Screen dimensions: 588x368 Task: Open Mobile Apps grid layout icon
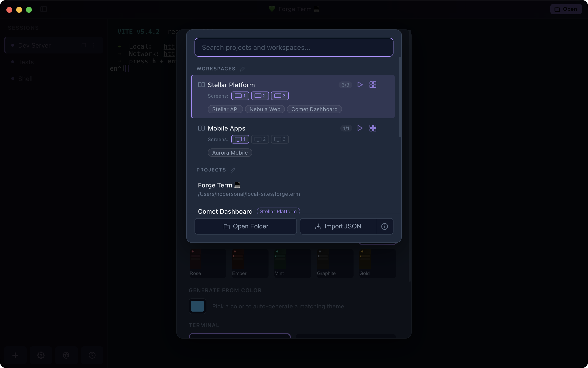click(372, 128)
